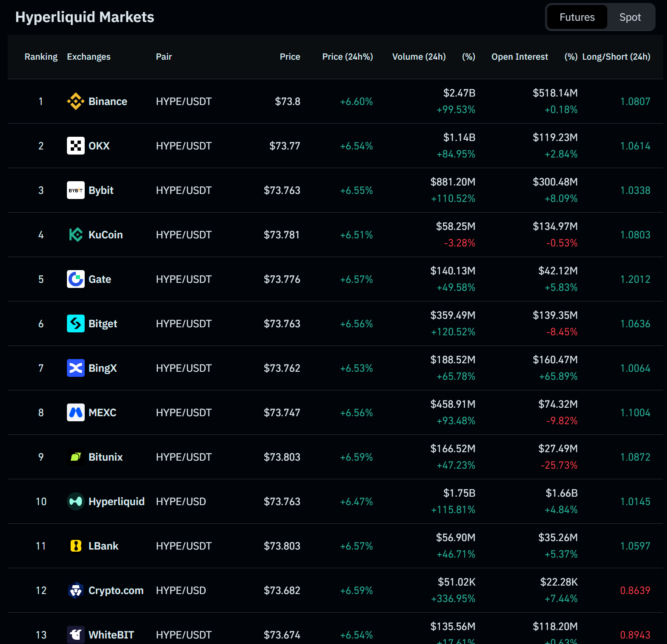Click the -25.73% Bitunix open interest change
This screenshot has height=644, width=667.
tap(559, 465)
